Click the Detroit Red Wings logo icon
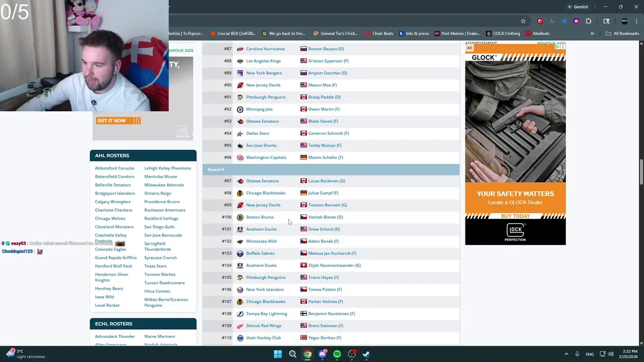Screen dimensions: 644x362 pos(240,326)
